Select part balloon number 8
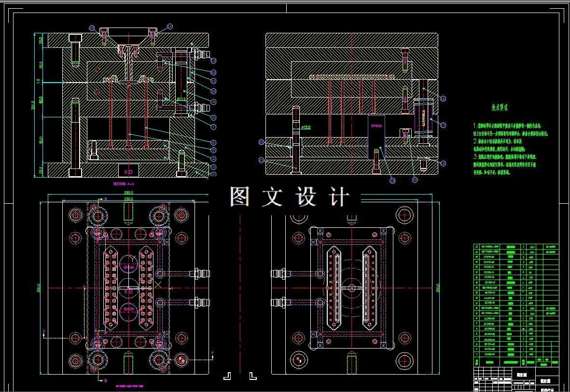The image size is (570, 392). point(213,117)
